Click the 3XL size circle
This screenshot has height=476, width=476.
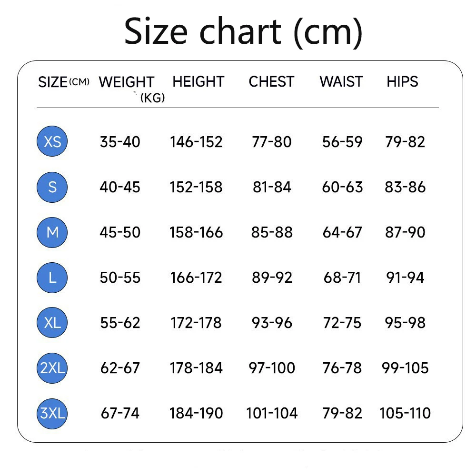[52, 414]
